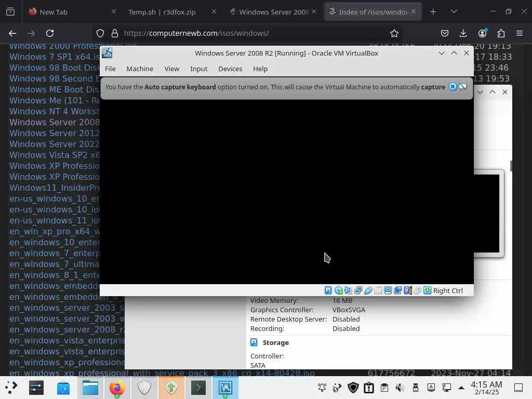Open VirtualBox View menu
Image resolution: width=532 pixels, height=399 pixels.
[171, 69]
